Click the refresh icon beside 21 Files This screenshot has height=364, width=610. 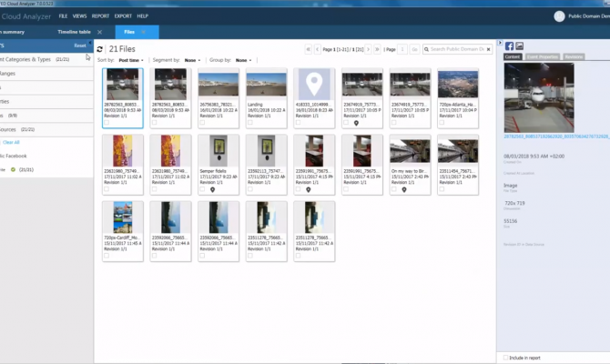pyautogui.click(x=100, y=48)
